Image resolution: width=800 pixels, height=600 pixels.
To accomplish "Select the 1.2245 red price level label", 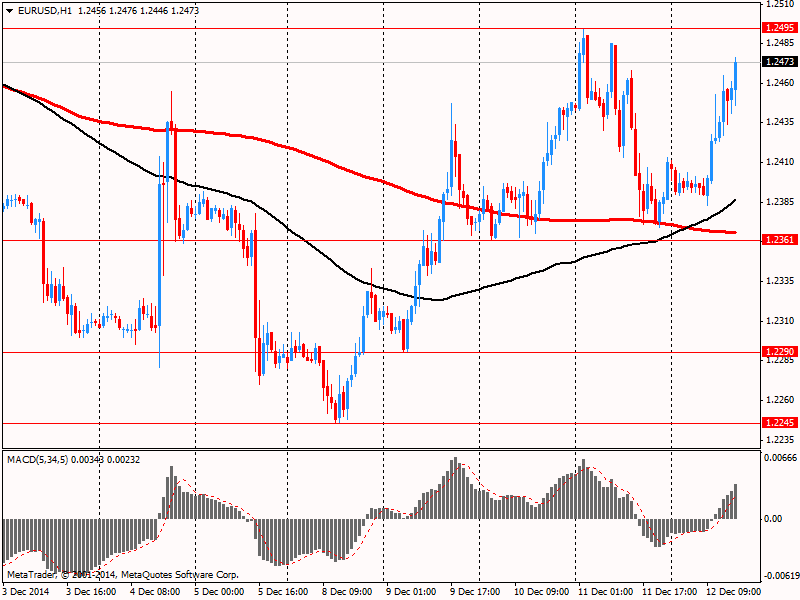I will (x=779, y=422).
